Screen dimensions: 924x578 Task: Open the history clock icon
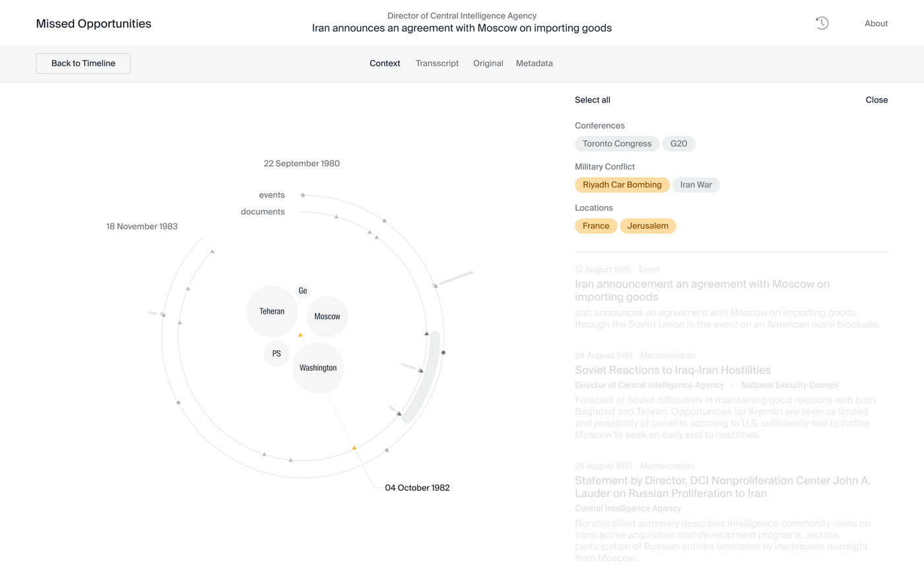point(822,23)
